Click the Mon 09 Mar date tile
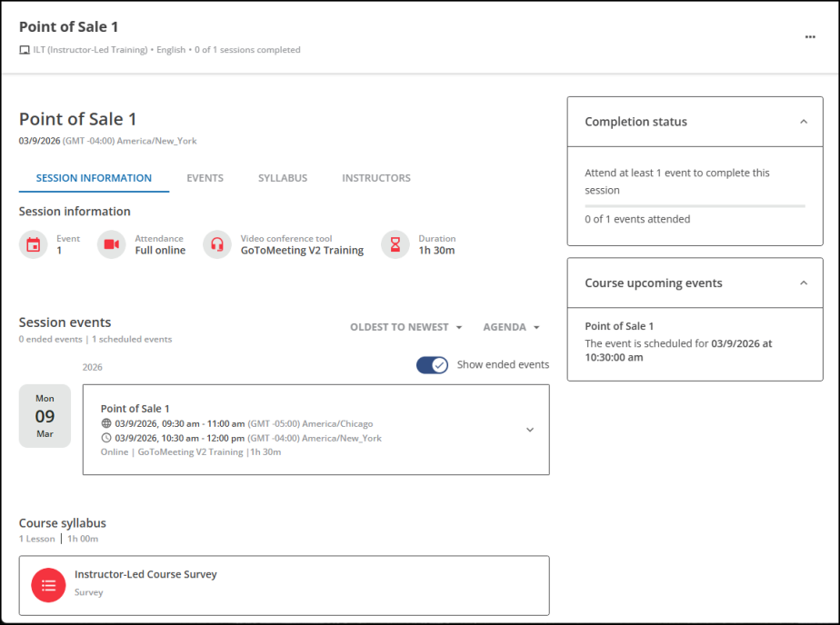This screenshot has height=625, width=840. pos(45,416)
